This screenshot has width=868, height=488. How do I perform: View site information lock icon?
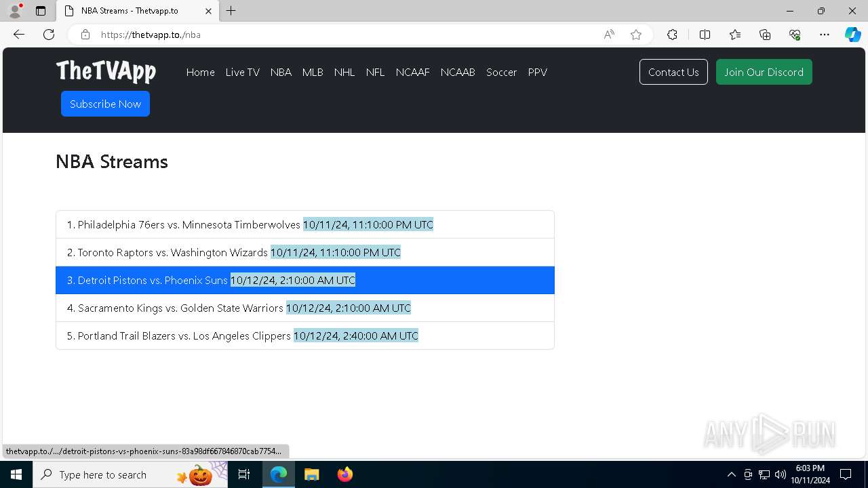[x=85, y=35]
